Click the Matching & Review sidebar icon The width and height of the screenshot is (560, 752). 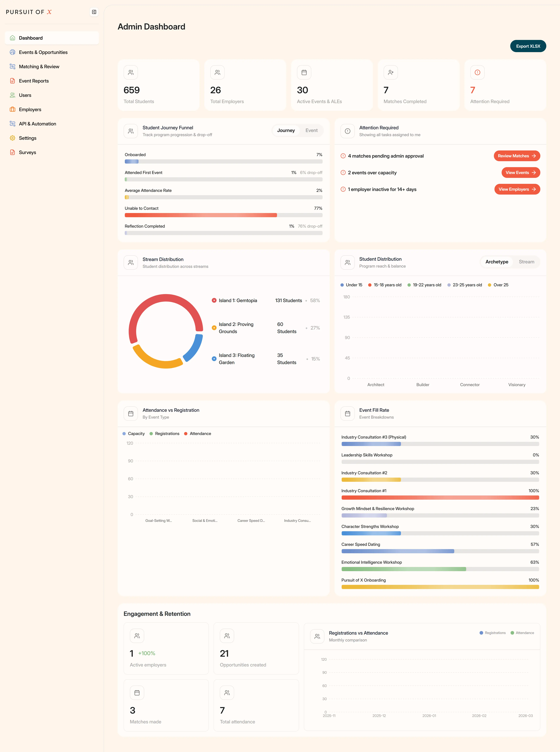coord(13,66)
